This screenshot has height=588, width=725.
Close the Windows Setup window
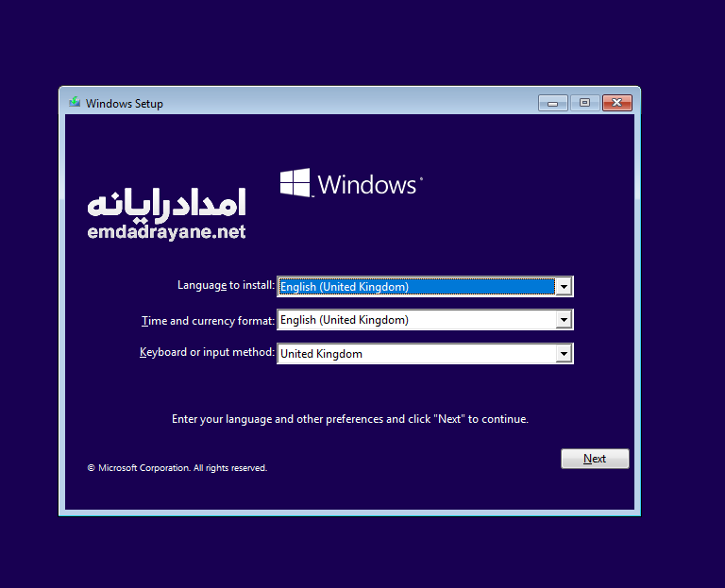[x=616, y=103]
